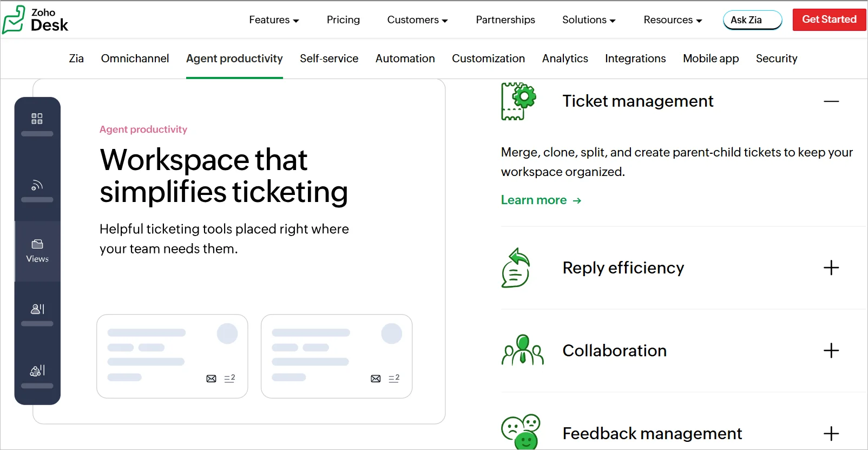868x450 pixels.
Task: Click the mail icon in the second ticket card
Action: tap(376, 379)
